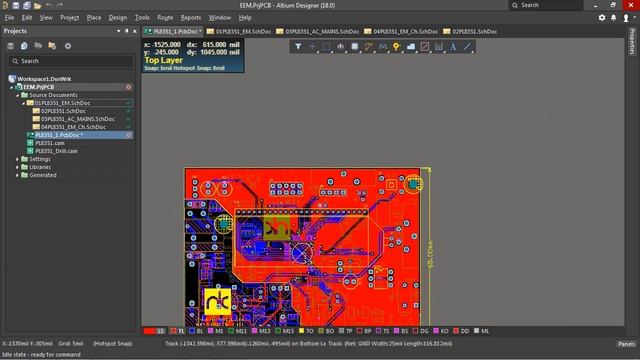Image resolution: width=640 pixels, height=360 pixels.
Task: Select the Place Polygon Plane tool
Action: pyautogui.click(x=411, y=47)
